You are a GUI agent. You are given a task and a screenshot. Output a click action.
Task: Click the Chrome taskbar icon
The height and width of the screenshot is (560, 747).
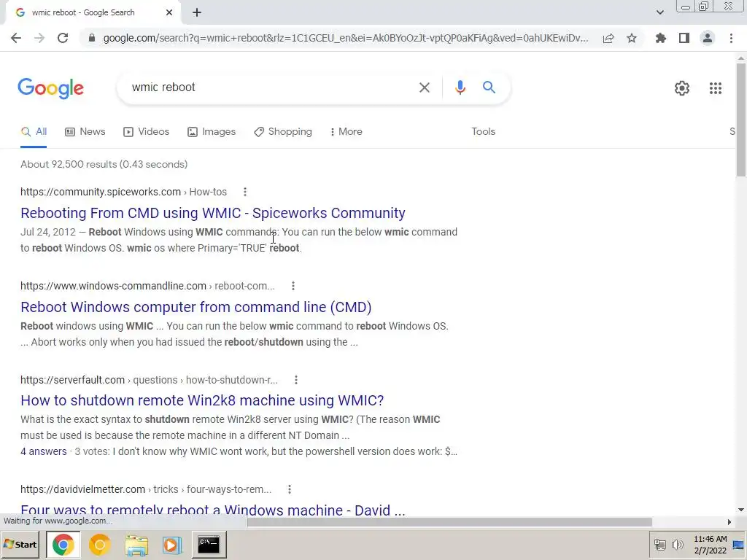[x=63, y=544]
